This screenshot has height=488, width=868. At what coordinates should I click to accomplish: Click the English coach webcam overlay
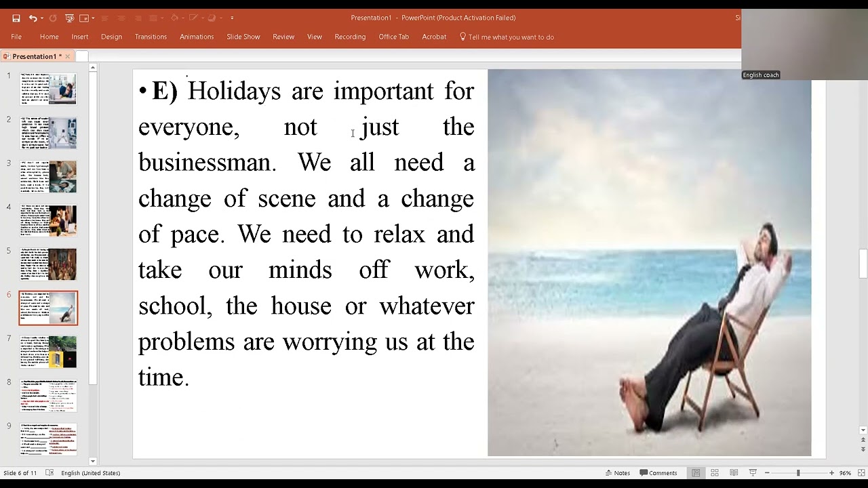pyautogui.click(x=805, y=45)
